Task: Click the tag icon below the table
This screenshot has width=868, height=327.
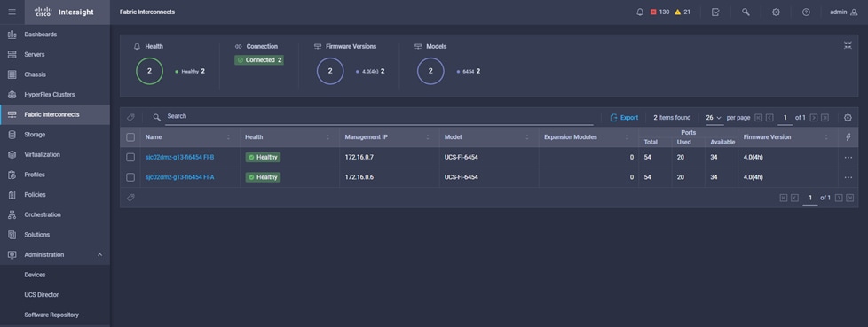Action: (130, 198)
